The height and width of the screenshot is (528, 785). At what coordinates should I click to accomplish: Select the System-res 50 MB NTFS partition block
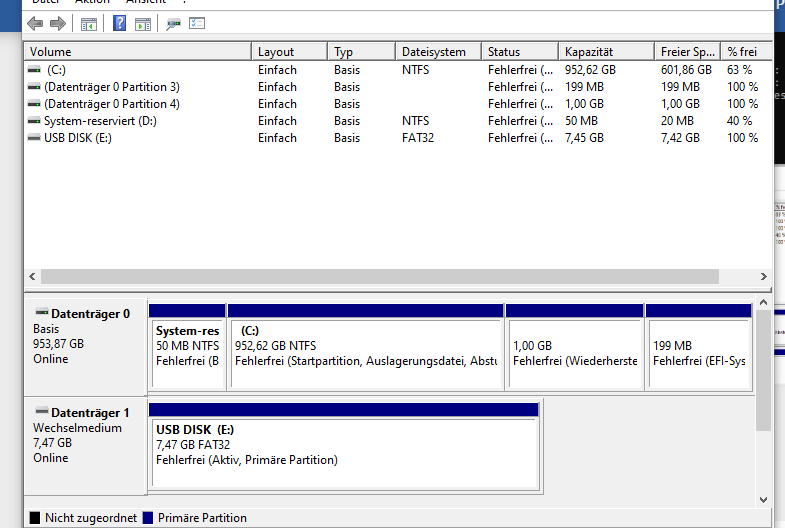tap(187, 346)
